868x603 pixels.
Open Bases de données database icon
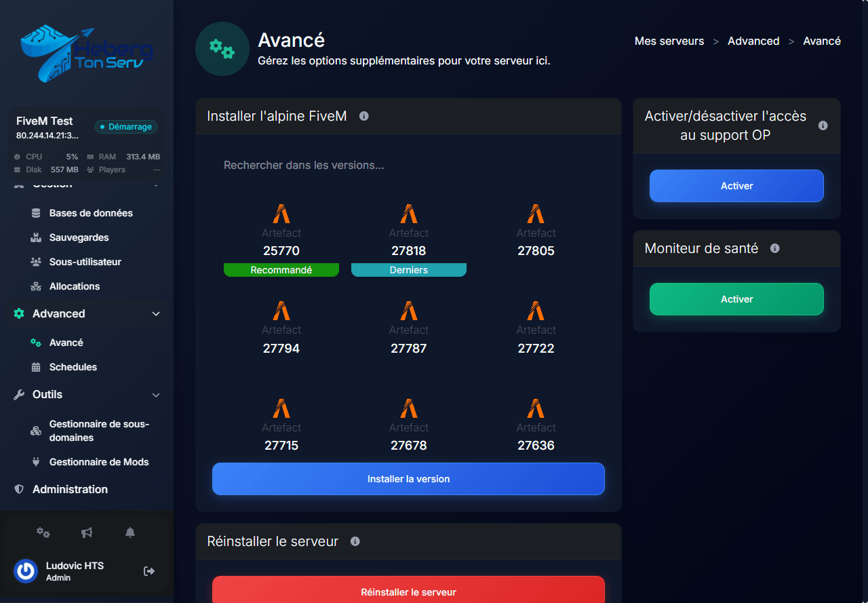click(36, 213)
